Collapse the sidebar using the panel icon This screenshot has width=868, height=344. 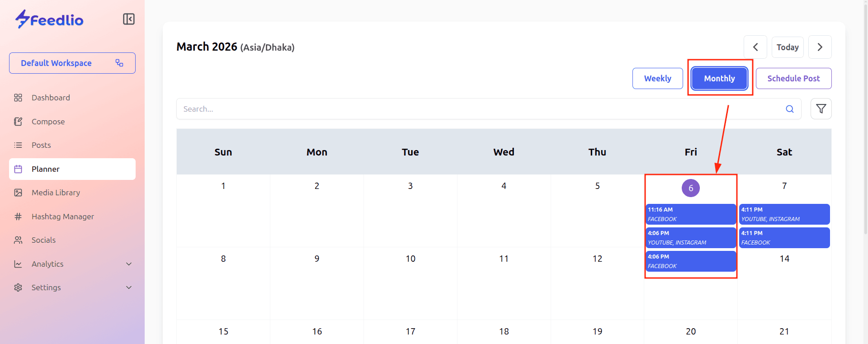coord(129,19)
